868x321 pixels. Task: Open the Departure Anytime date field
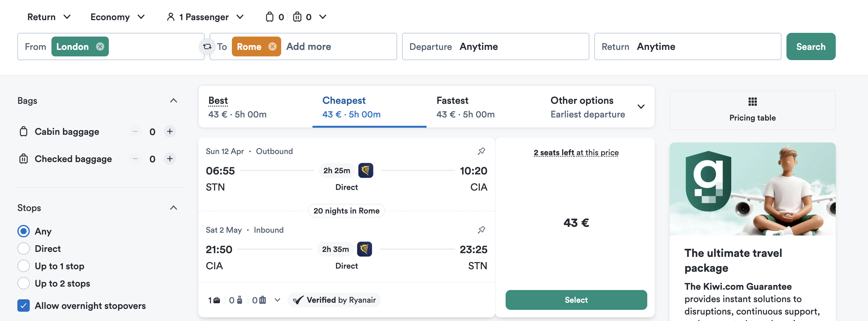point(495,46)
